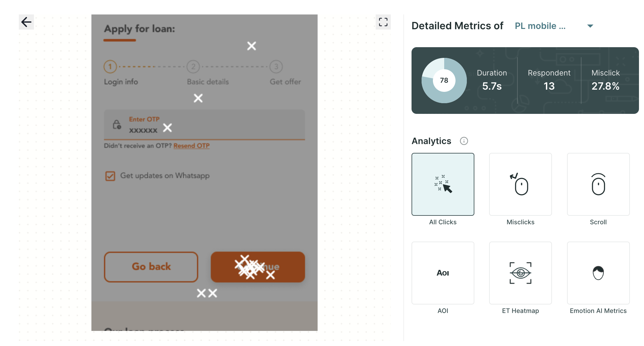Open the PL mobile dropdown arrow
Screen dimensions: 644x346
[590, 26]
